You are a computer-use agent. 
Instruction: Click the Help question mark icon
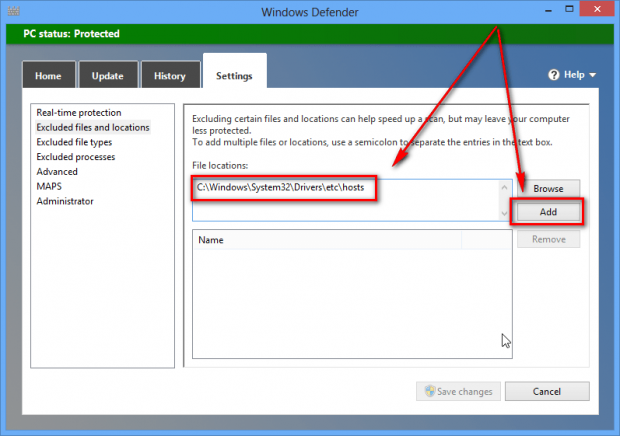(554, 75)
